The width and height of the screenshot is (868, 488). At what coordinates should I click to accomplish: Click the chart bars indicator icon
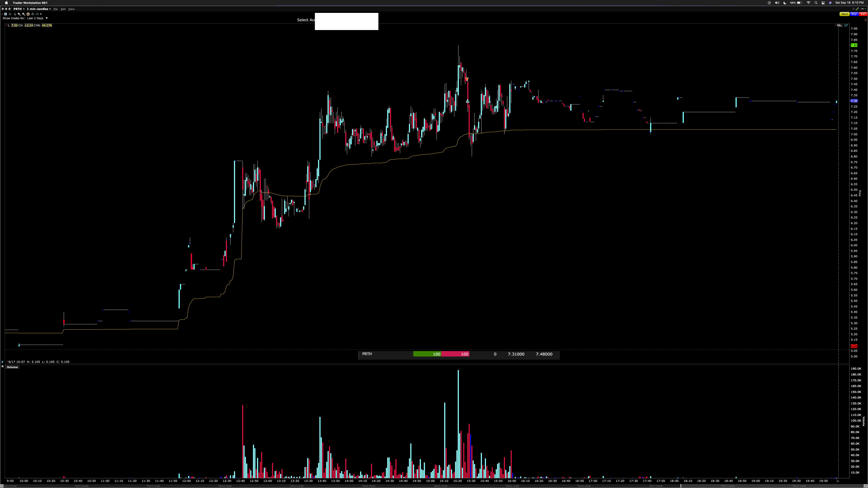10,14
